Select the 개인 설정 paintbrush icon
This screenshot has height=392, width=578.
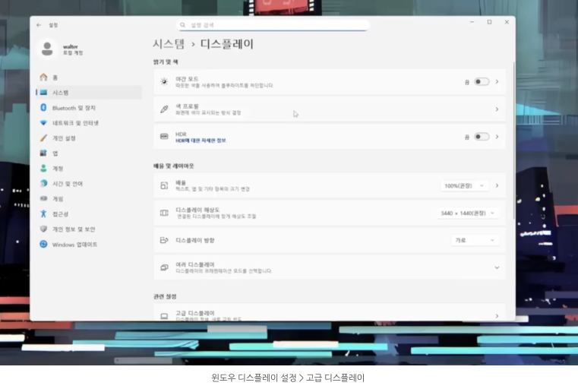coord(44,138)
